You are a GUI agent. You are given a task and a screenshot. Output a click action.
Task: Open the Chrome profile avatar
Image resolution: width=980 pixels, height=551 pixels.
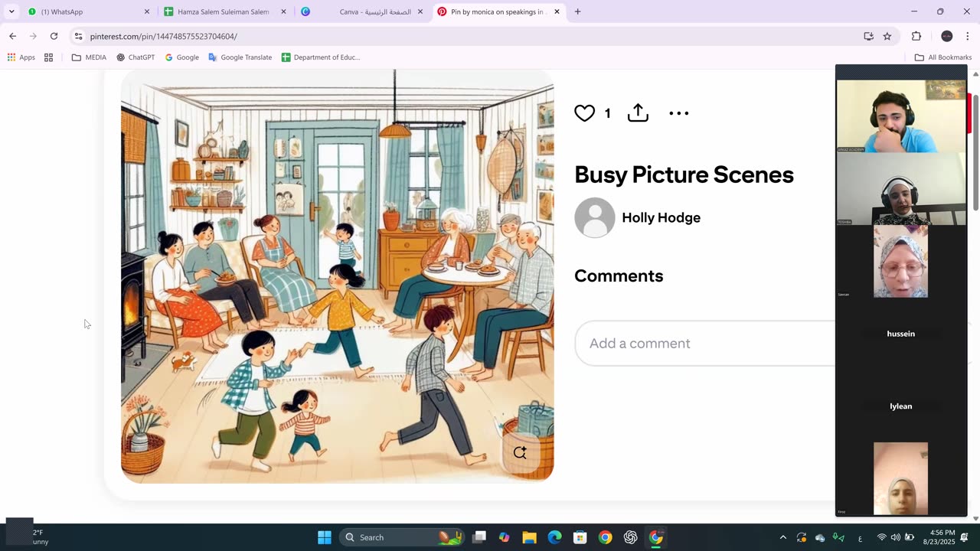[x=947, y=36]
